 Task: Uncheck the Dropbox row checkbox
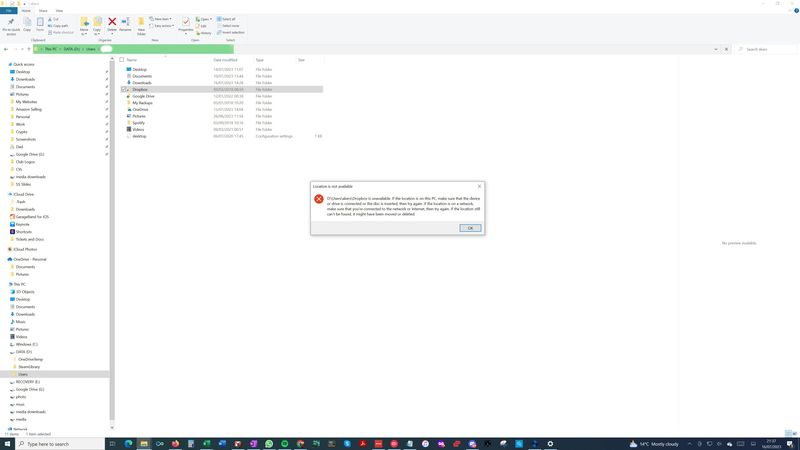[123, 89]
